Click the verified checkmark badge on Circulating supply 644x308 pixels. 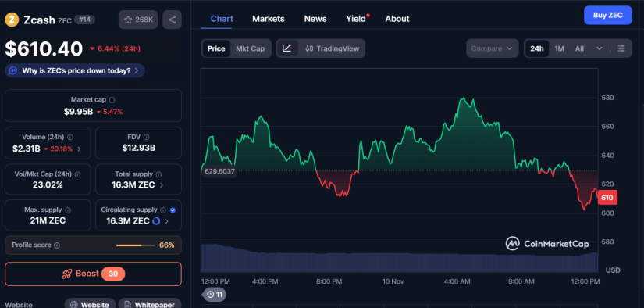coord(173,210)
